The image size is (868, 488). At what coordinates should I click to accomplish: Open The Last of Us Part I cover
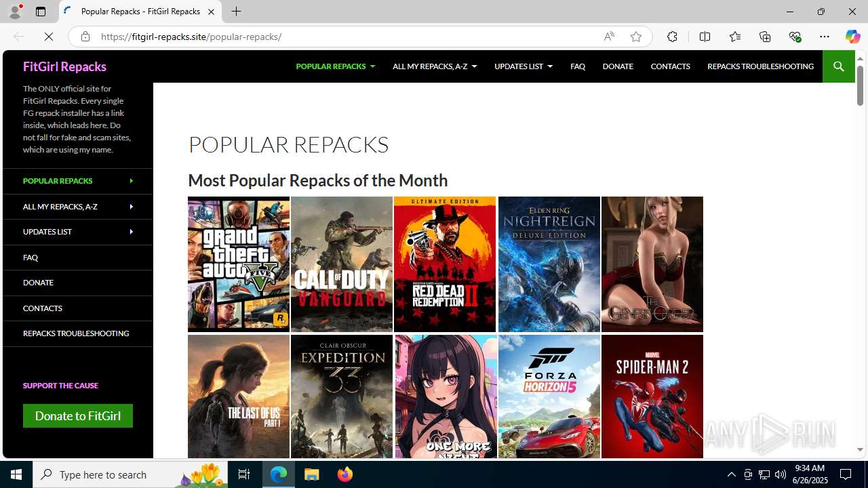239,396
